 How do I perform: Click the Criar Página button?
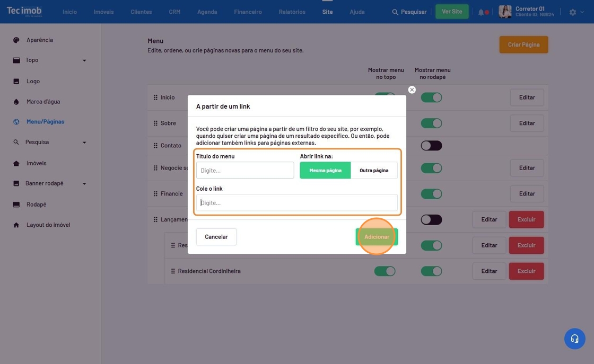point(523,45)
